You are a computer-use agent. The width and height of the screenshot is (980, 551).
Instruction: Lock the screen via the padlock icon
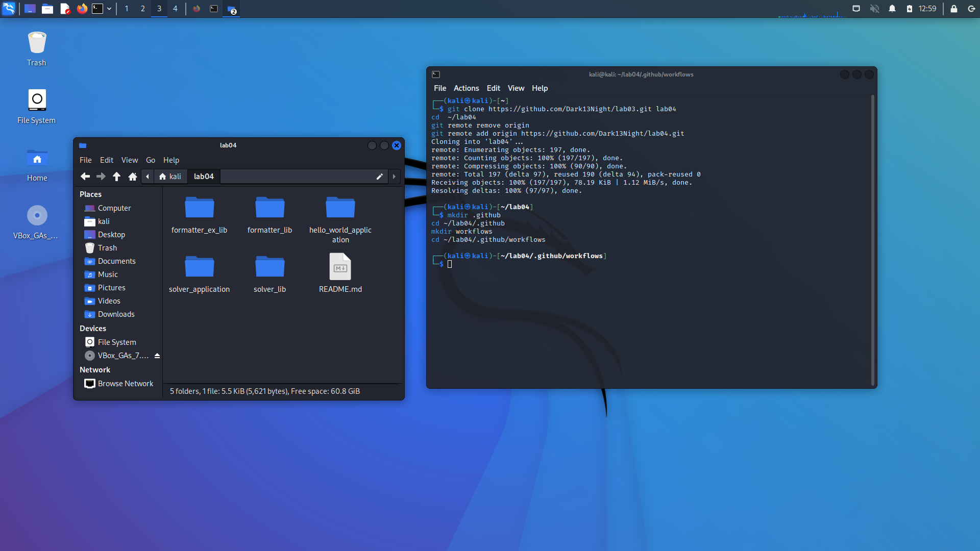[953, 9]
